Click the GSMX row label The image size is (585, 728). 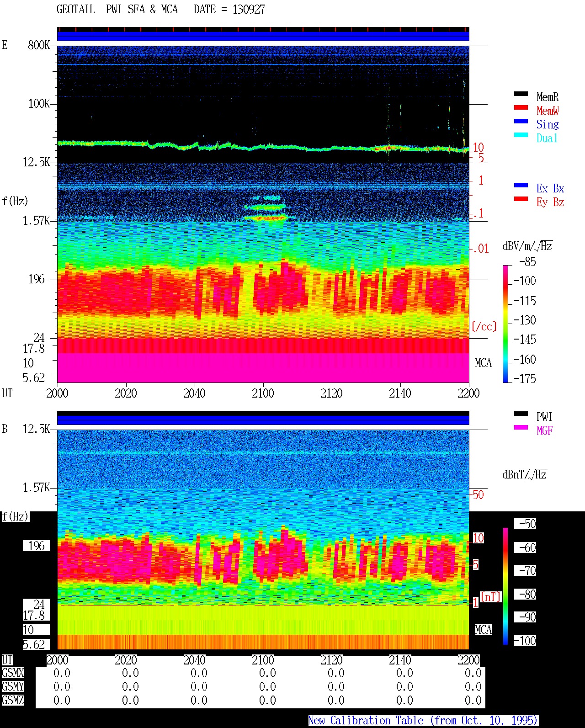click(x=13, y=673)
